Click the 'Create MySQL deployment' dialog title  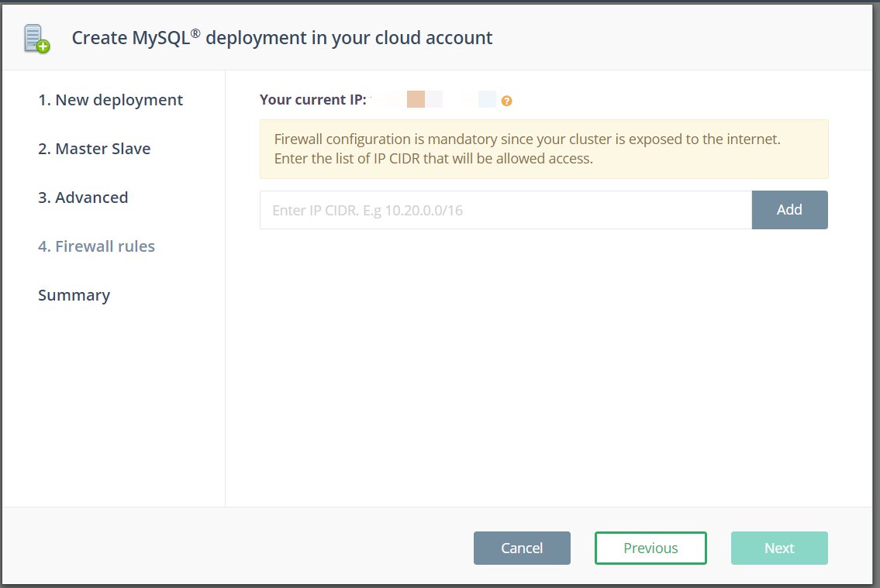(281, 37)
